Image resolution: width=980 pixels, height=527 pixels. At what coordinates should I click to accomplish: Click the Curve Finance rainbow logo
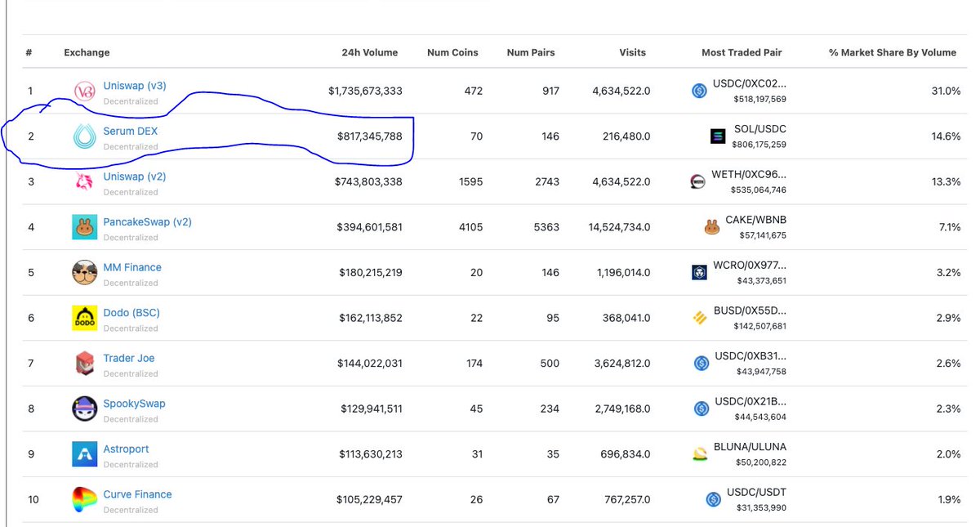pyautogui.click(x=85, y=499)
